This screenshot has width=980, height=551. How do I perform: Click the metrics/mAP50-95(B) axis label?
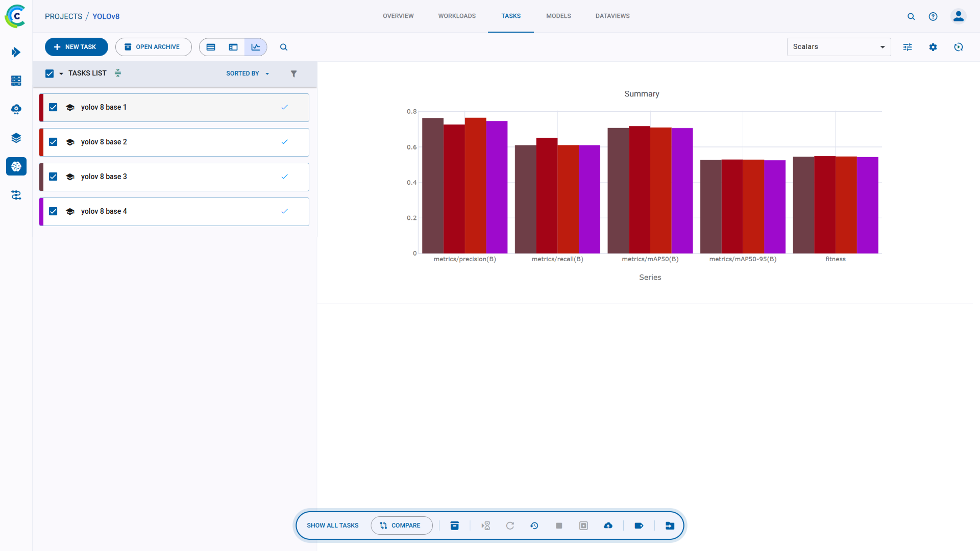point(743,259)
